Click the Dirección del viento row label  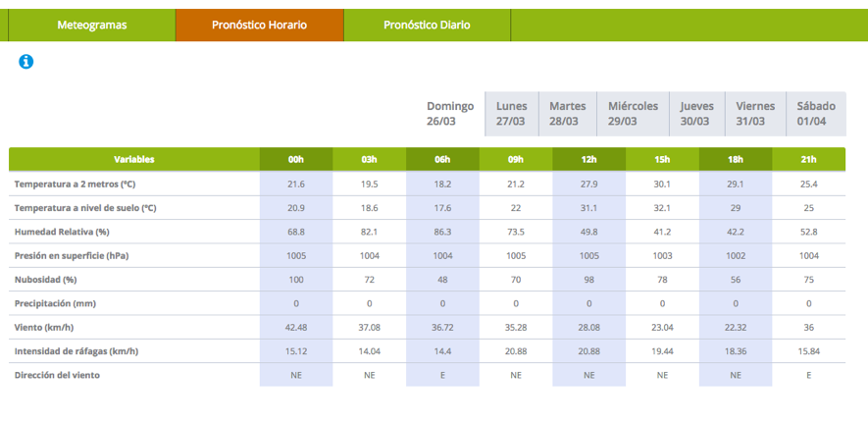(x=57, y=375)
